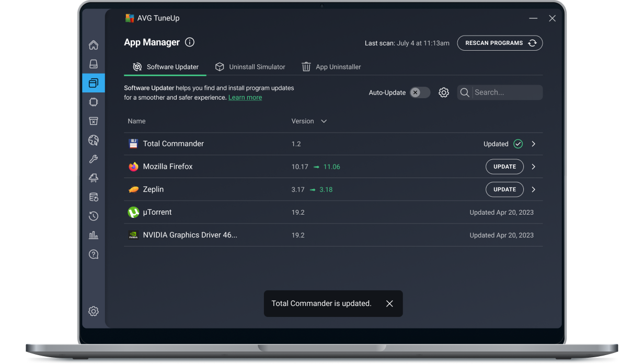Expand the Mozilla Firefox row chevron
The image size is (644, 364).
pyautogui.click(x=533, y=167)
